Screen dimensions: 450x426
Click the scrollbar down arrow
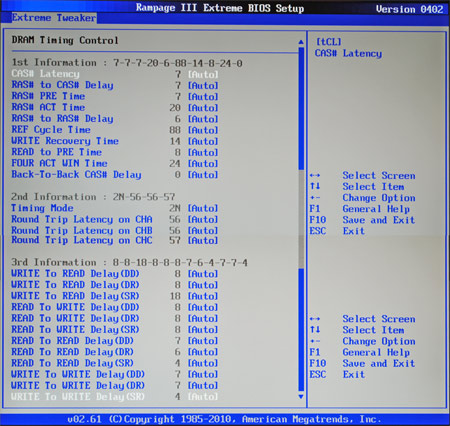[301, 397]
